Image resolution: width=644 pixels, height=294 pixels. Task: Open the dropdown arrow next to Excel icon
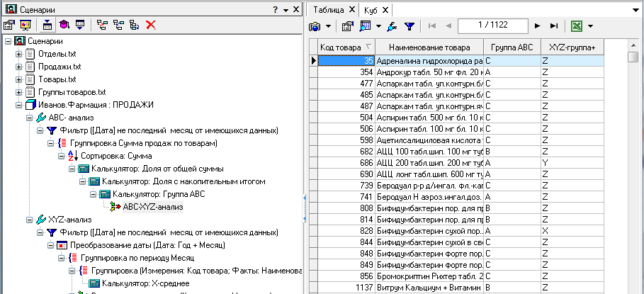click(x=589, y=26)
